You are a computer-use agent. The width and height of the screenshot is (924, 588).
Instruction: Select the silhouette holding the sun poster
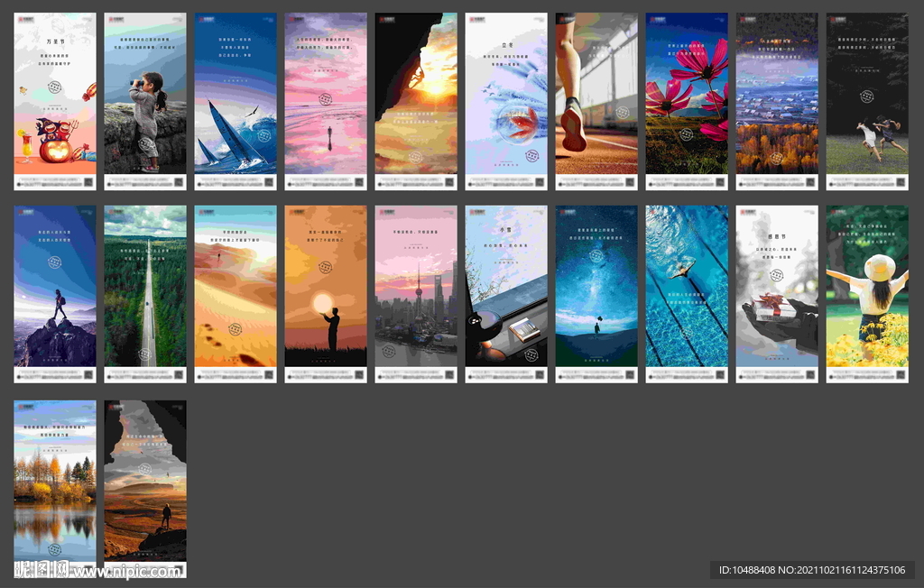click(325, 294)
